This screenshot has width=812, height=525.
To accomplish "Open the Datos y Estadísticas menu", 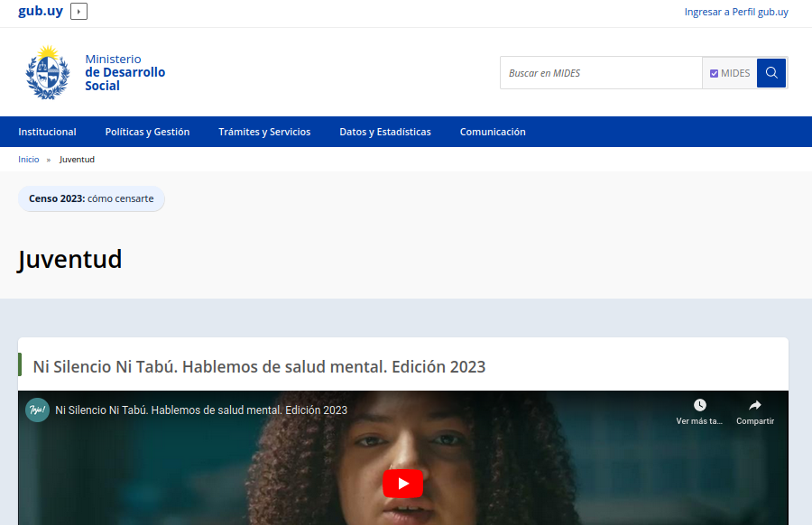I will 385,132.
